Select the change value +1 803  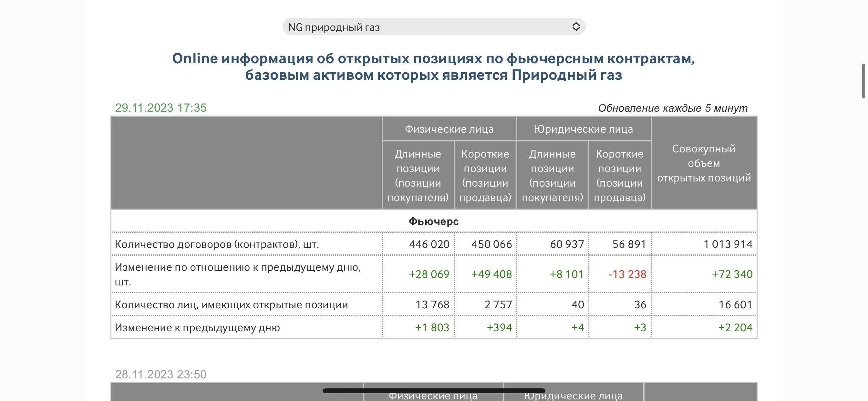pos(432,327)
